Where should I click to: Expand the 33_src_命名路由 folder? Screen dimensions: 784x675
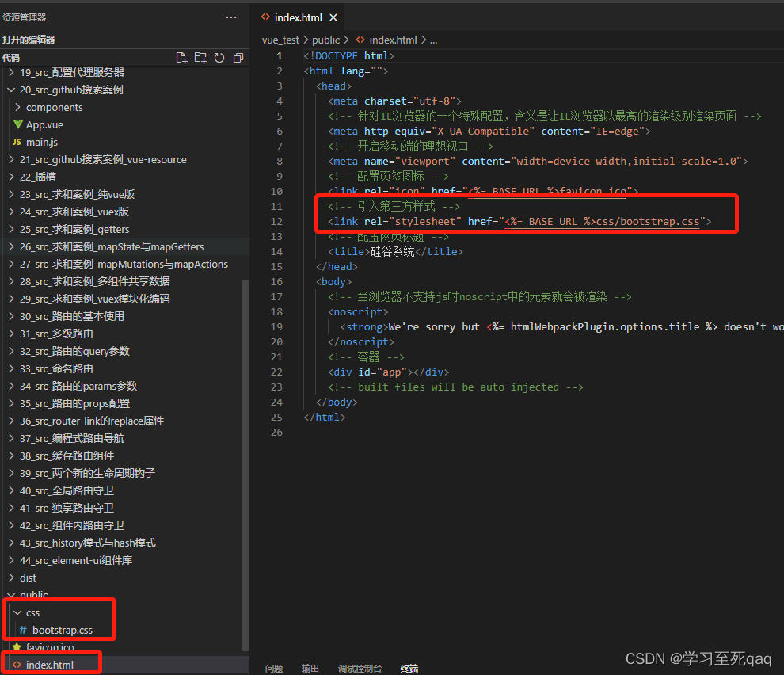coord(56,368)
